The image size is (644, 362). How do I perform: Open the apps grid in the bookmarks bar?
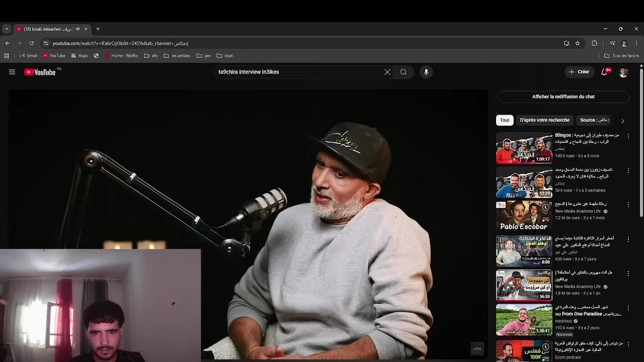click(7, 56)
